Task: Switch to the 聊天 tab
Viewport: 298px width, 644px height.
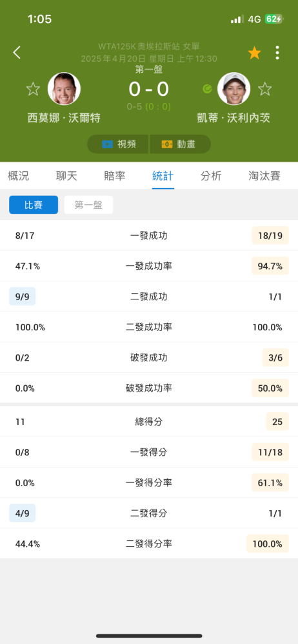Action: click(66, 176)
